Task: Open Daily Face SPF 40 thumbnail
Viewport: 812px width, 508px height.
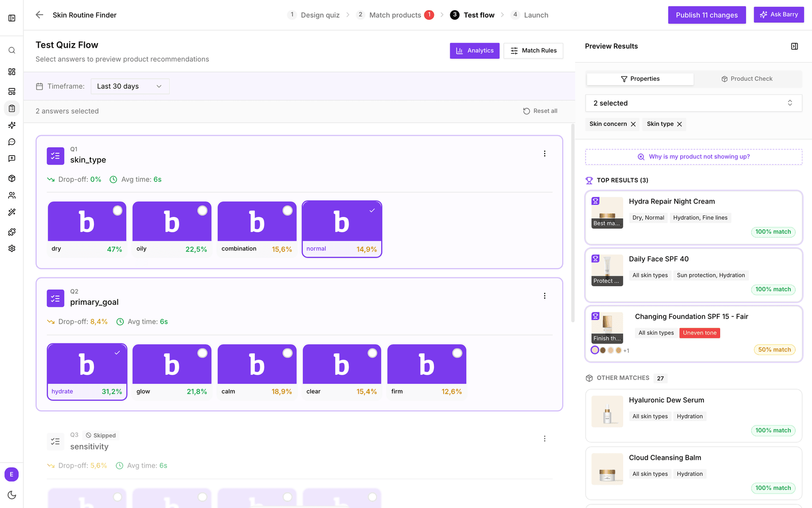Action: tap(607, 270)
